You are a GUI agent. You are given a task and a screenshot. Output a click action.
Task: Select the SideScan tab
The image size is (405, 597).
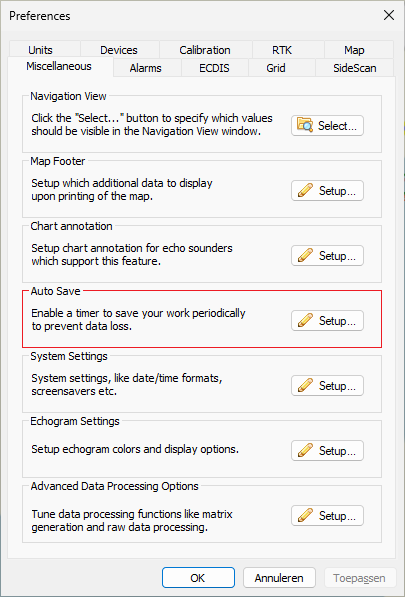coord(355,68)
